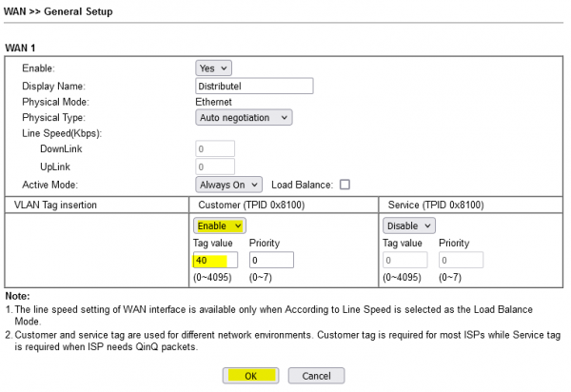The width and height of the screenshot is (571, 392).
Task: Click the Display Name field containing Distributel
Action: 253,86
